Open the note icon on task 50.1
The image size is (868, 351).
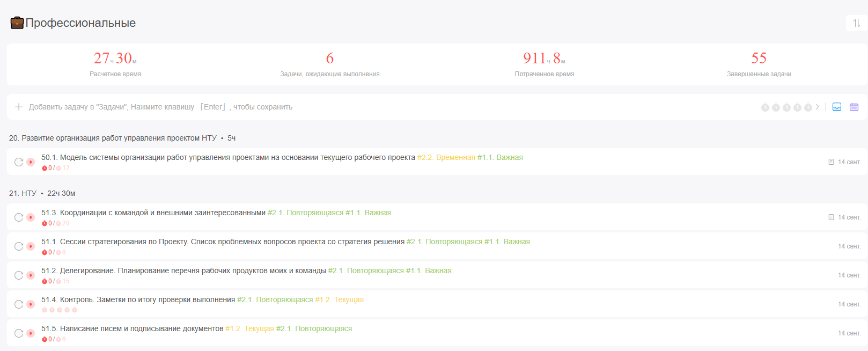click(x=831, y=162)
